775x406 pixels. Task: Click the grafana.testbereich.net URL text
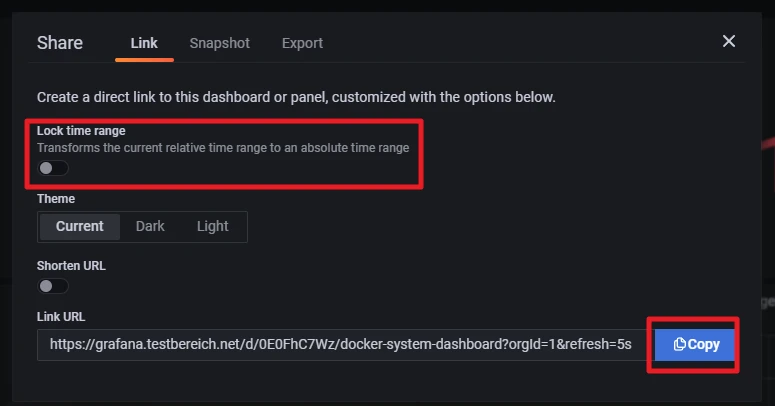(340, 344)
